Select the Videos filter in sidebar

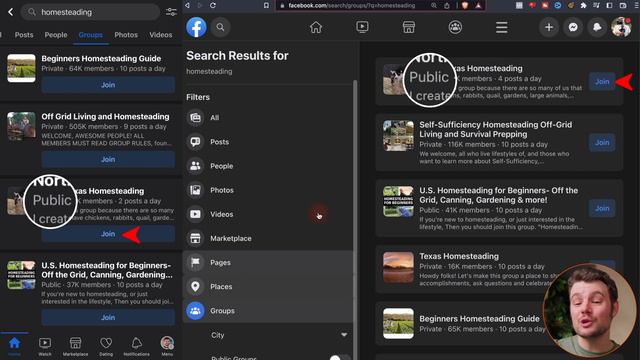[x=267, y=214]
